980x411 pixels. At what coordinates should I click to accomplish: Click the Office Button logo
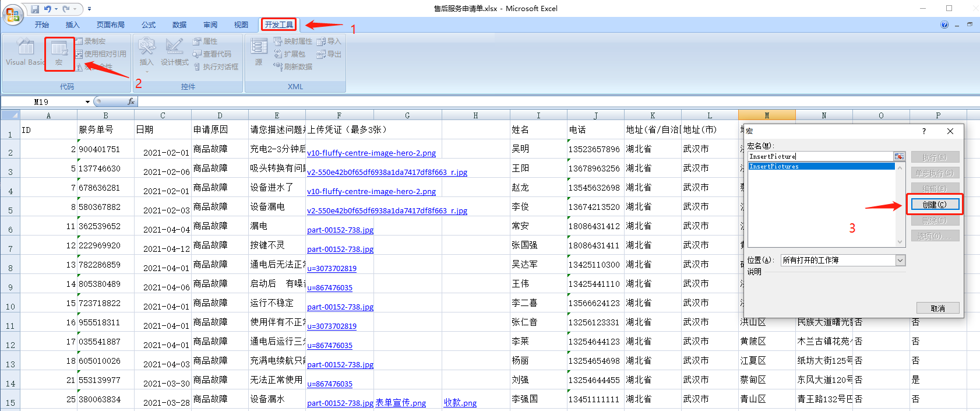[12, 14]
